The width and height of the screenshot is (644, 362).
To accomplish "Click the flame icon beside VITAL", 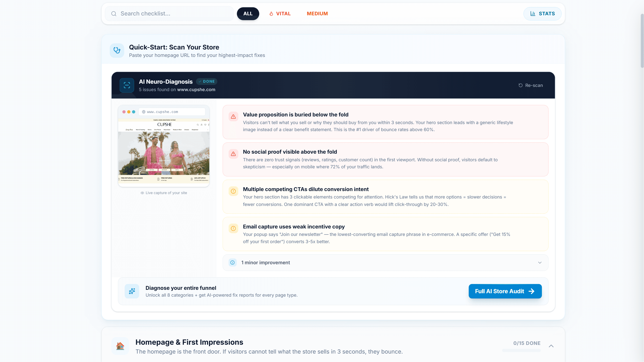I will [271, 14].
